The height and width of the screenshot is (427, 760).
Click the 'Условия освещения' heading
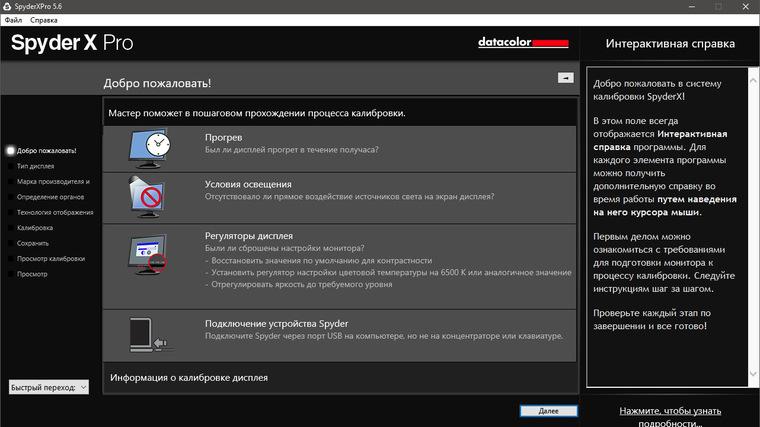[248, 184]
